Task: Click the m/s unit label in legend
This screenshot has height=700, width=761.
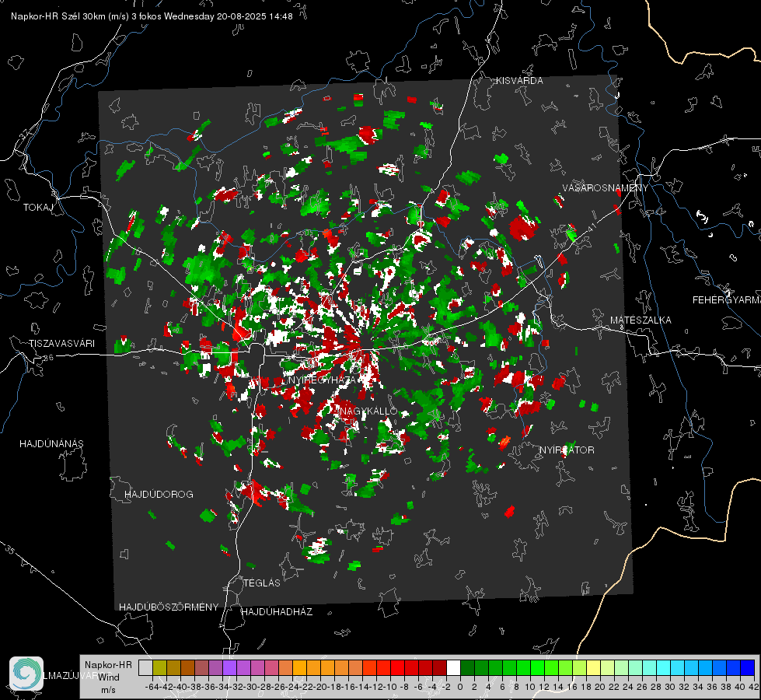Action: (108, 690)
